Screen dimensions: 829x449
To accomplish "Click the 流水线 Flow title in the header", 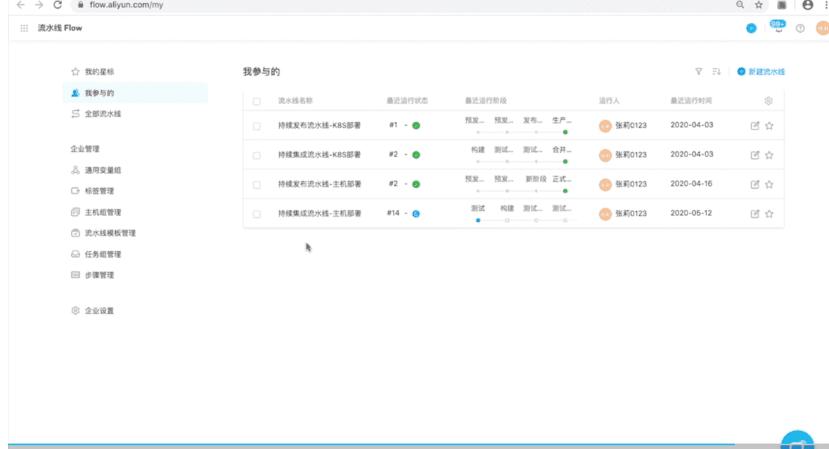I will point(60,28).
